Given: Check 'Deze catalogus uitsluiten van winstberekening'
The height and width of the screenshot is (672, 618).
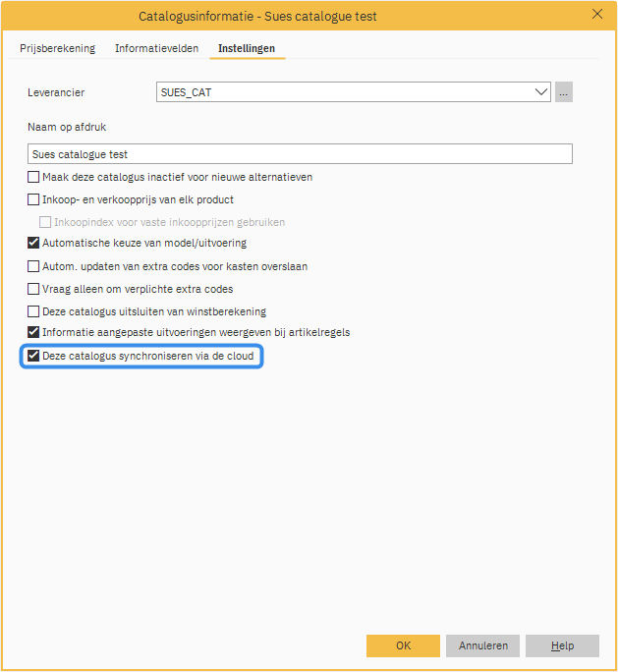Looking at the screenshot, I should tap(33, 311).
